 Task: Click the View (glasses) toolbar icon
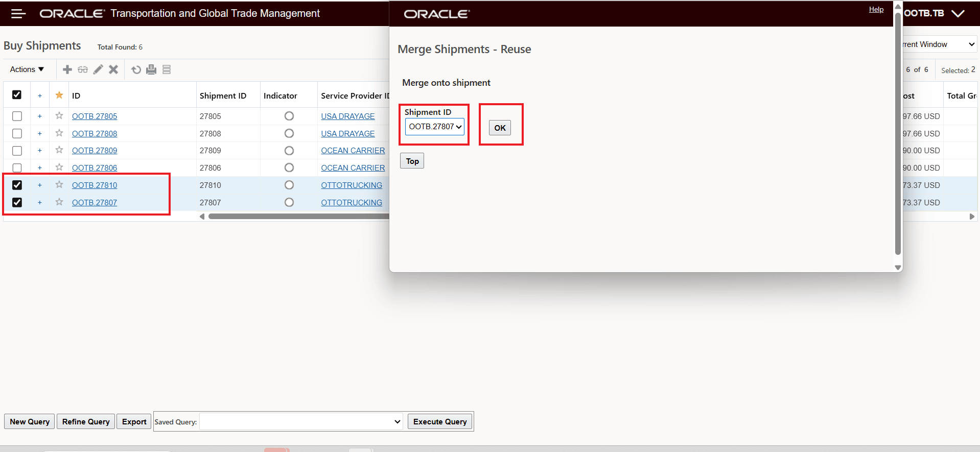[83, 69]
